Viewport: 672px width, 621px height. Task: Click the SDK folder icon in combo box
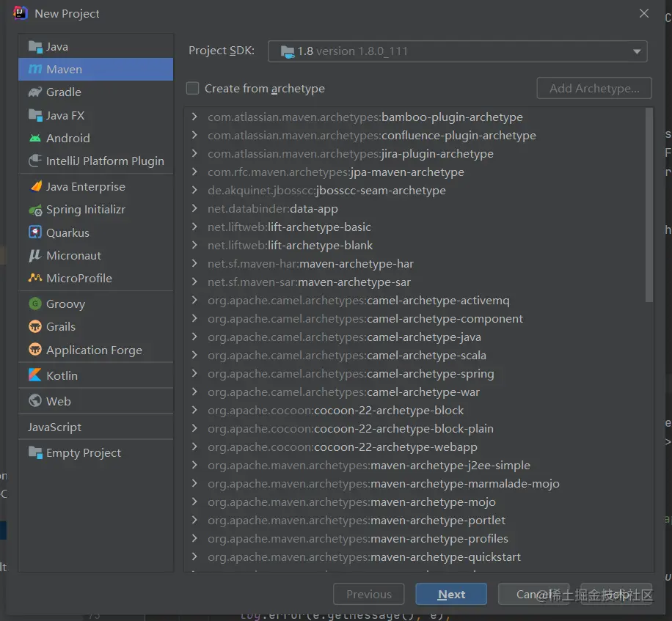click(x=288, y=51)
